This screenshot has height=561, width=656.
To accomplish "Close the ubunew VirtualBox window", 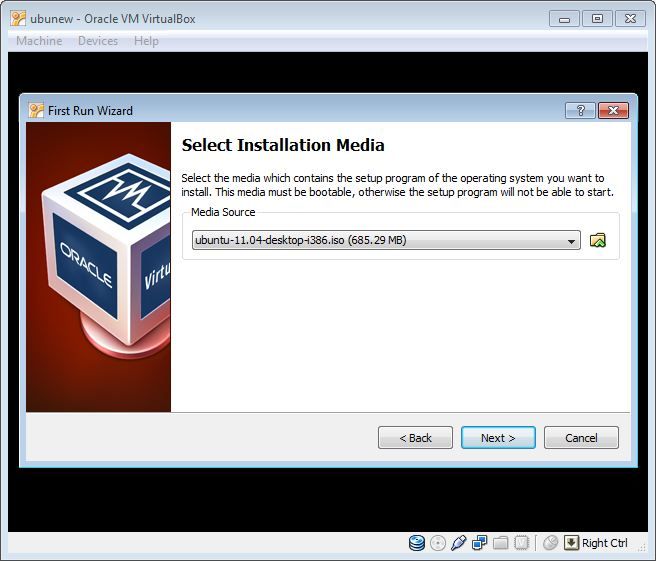I will (630, 19).
